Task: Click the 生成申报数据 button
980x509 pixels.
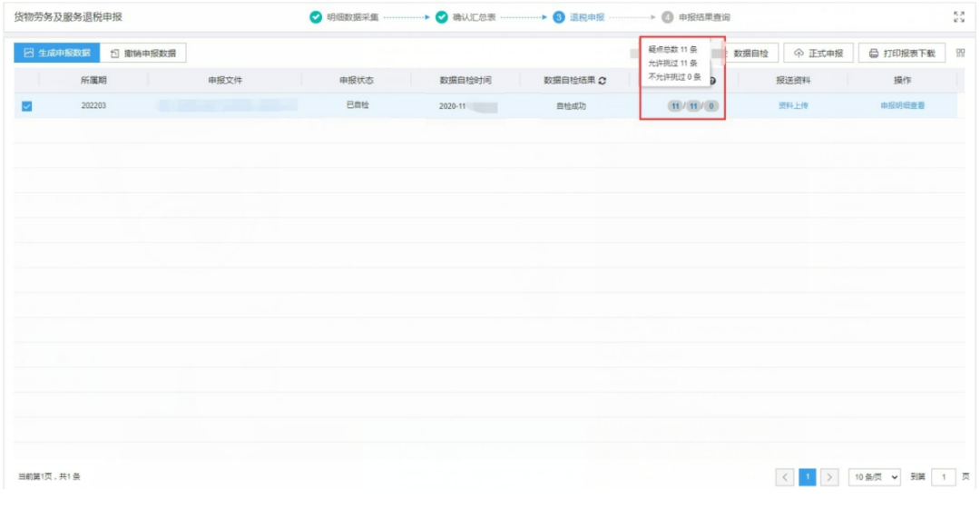Action: click(x=55, y=54)
